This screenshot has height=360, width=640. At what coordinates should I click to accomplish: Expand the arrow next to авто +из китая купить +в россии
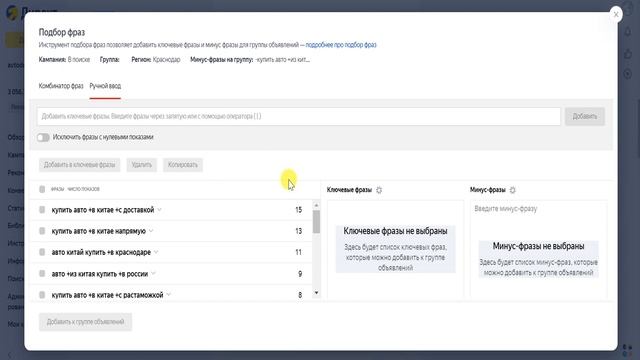[x=153, y=273]
